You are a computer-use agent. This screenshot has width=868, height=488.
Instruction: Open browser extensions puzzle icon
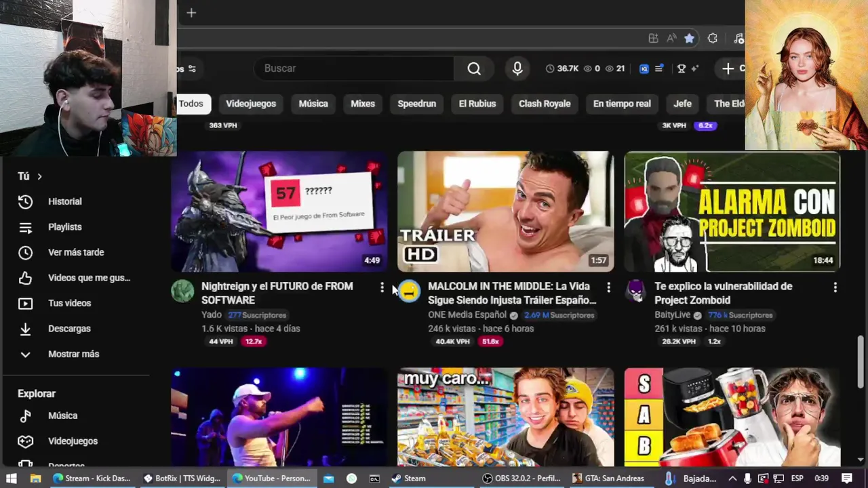coord(713,39)
